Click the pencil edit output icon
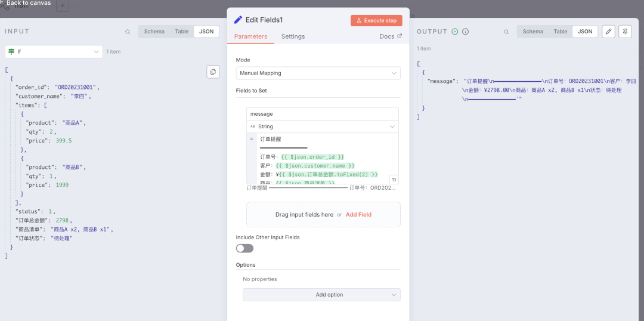Screen dimensions: 644x321 tap(608, 32)
